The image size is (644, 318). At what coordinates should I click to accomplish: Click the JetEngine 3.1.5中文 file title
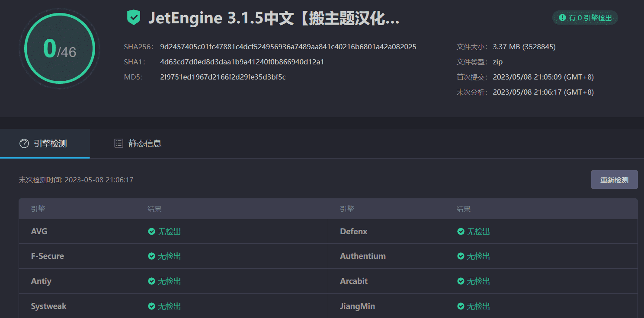(x=273, y=18)
